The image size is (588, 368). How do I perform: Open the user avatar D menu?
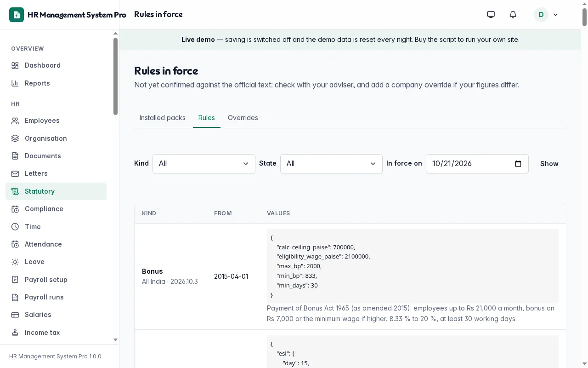coord(541,15)
